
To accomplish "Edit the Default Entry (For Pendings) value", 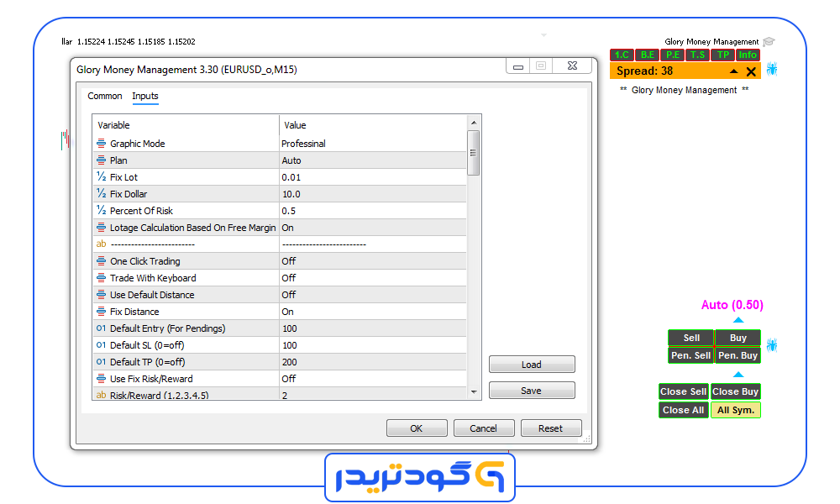I will 373,328.
